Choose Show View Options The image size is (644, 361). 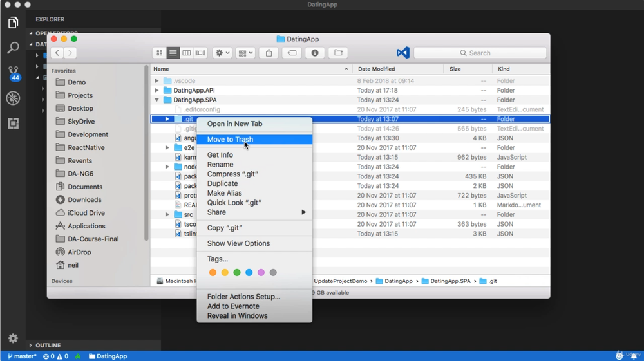254,243
